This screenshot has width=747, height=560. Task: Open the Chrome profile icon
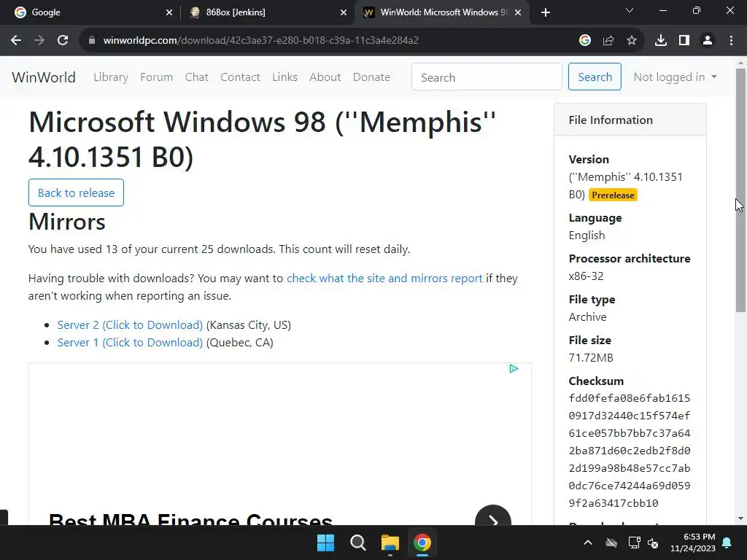pos(708,41)
